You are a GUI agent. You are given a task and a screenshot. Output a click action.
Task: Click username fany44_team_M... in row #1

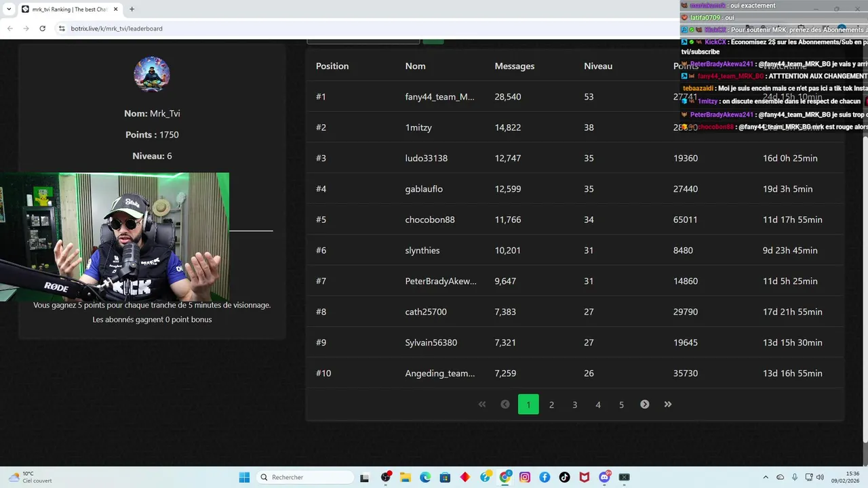click(439, 97)
